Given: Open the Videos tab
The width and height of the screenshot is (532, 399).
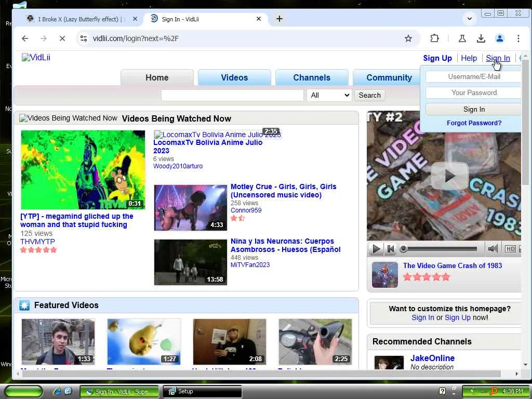Looking at the screenshot, I should point(234,78).
